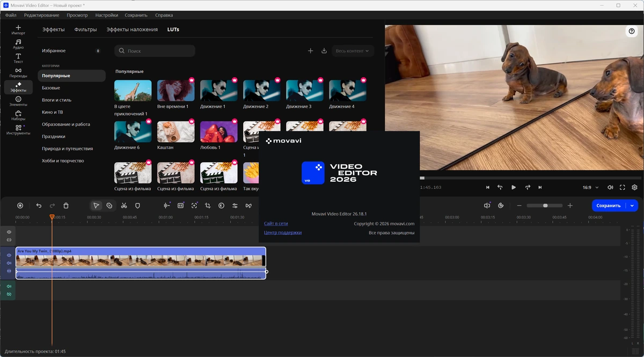Delete the selected clip with the trash icon
Image resolution: width=644 pixels, height=357 pixels.
point(66,205)
